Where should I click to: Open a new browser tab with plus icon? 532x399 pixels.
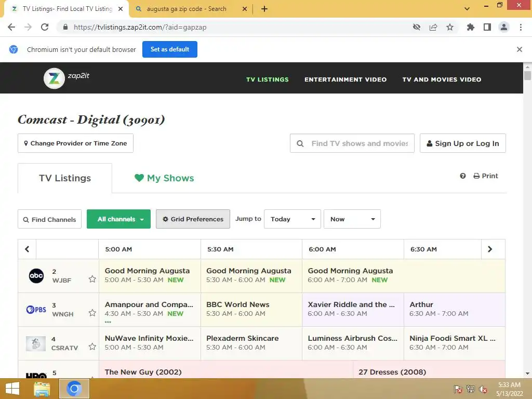[264, 9]
